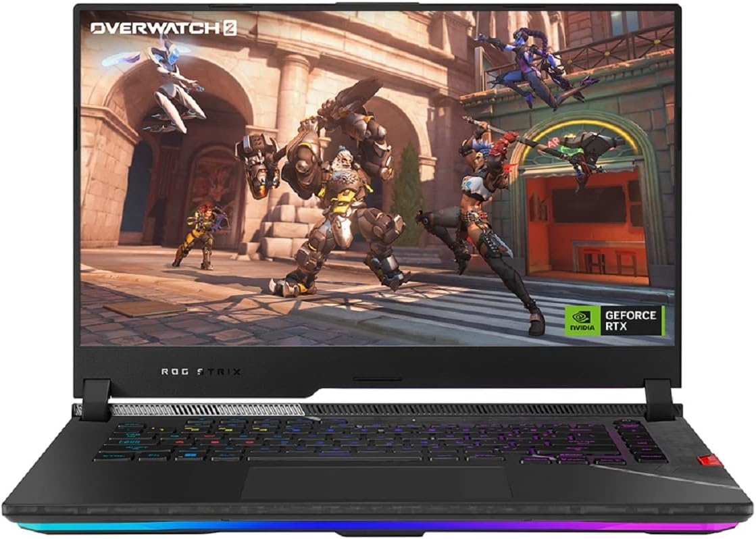The height and width of the screenshot is (539, 756).
Task: Click the OVERWATCH 2 logo on the laptop screen
Action: pos(163,28)
